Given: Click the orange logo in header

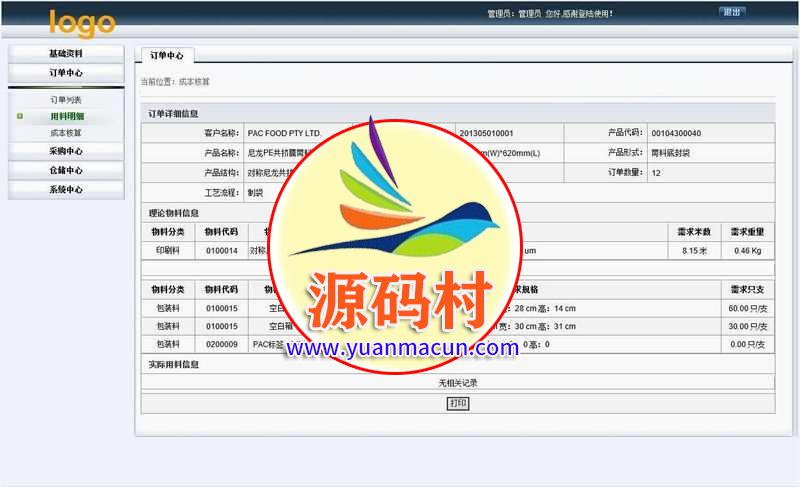Looking at the screenshot, I should pyautogui.click(x=82, y=22).
